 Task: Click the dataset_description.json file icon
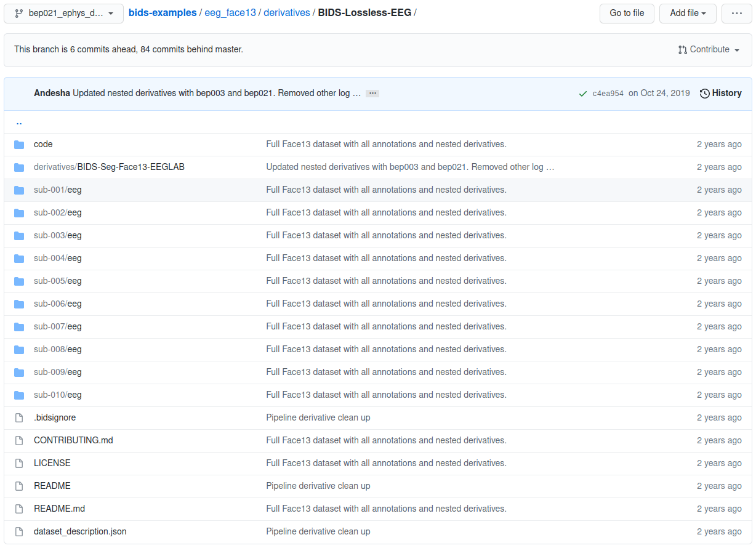[x=19, y=532]
